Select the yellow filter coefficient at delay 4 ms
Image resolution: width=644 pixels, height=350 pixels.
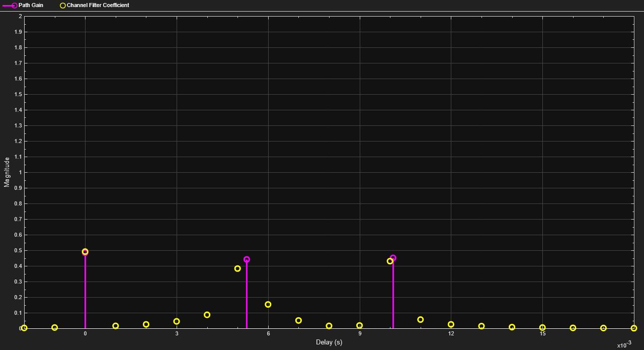pos(207,315)
